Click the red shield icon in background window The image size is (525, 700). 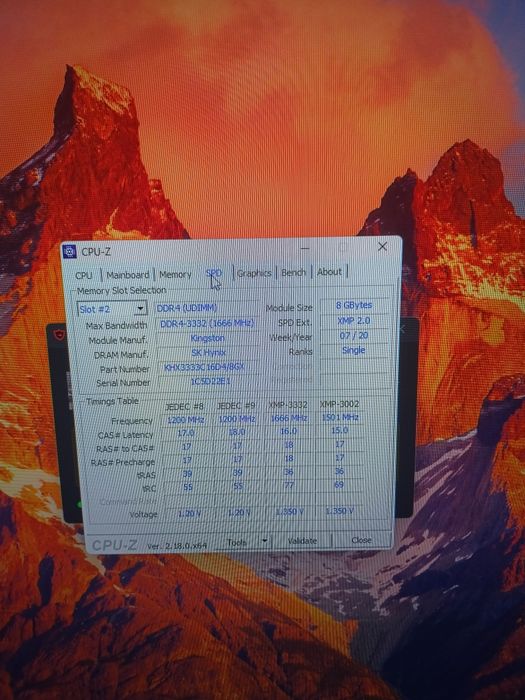(x=59, y=335)
